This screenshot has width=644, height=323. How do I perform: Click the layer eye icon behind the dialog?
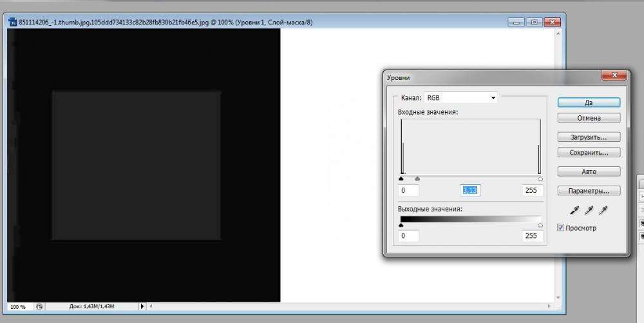(641, 223)
